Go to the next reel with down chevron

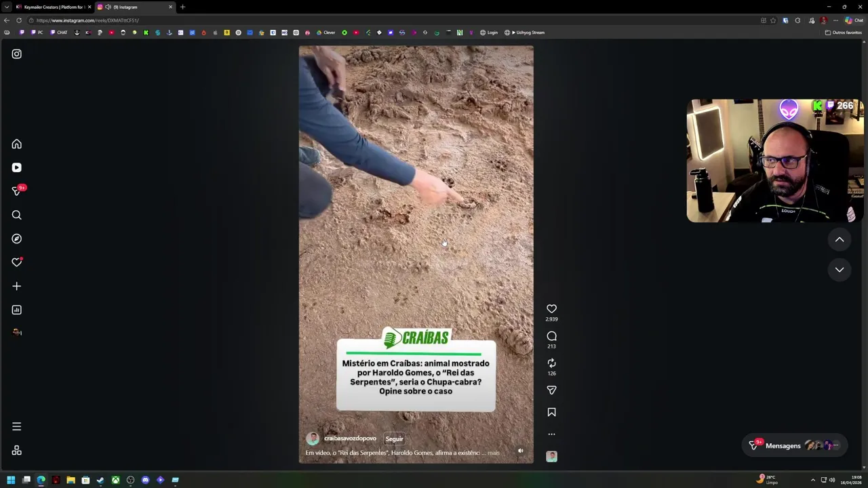pos(840,270)
